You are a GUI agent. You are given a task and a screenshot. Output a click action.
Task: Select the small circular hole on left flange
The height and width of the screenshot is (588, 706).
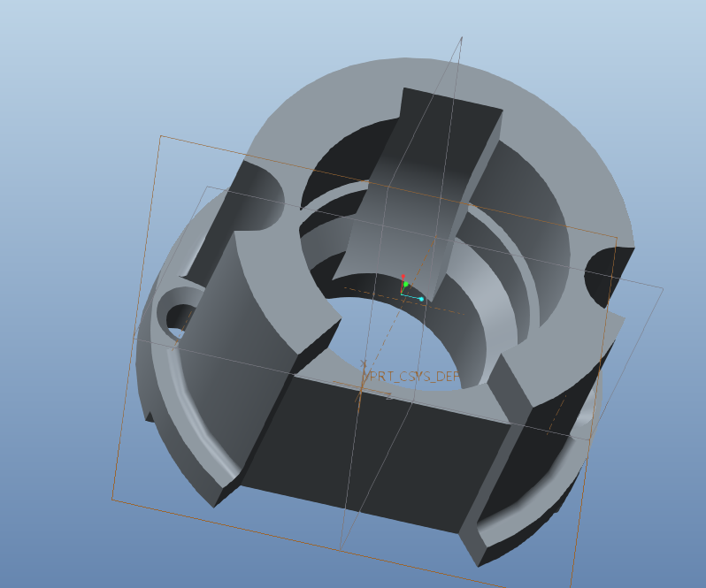click(181, 317)
